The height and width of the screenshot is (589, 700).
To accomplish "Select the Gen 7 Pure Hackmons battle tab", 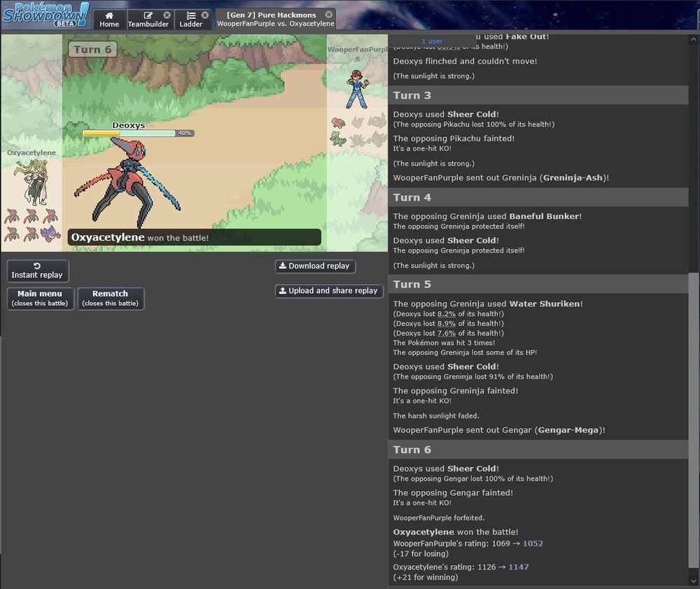I will [275, 19].
